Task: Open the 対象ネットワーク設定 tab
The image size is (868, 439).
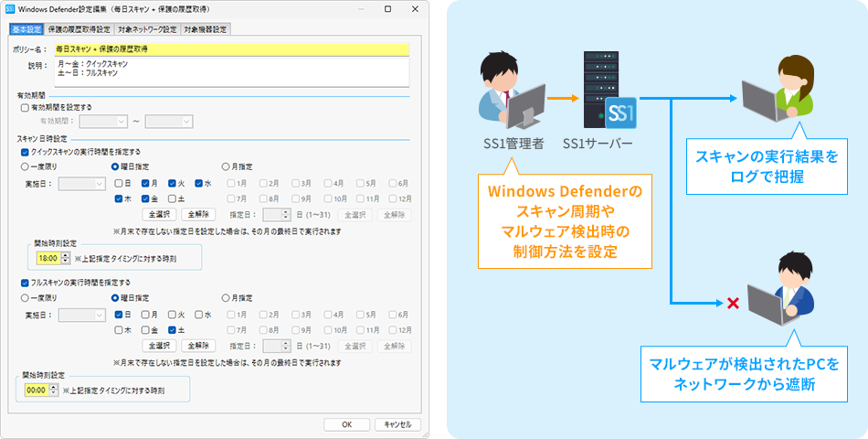Action: pyautogui.click(x=147, y=29)
